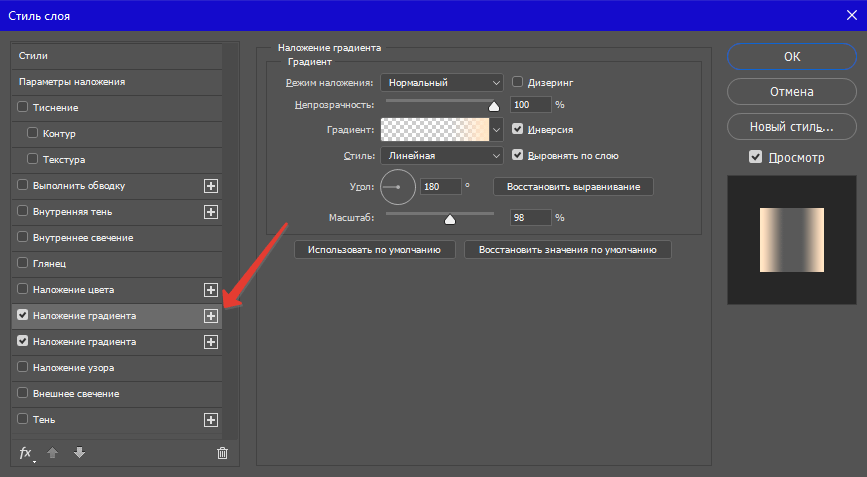Open the gradient preset picker arrow

click(496, 129)
